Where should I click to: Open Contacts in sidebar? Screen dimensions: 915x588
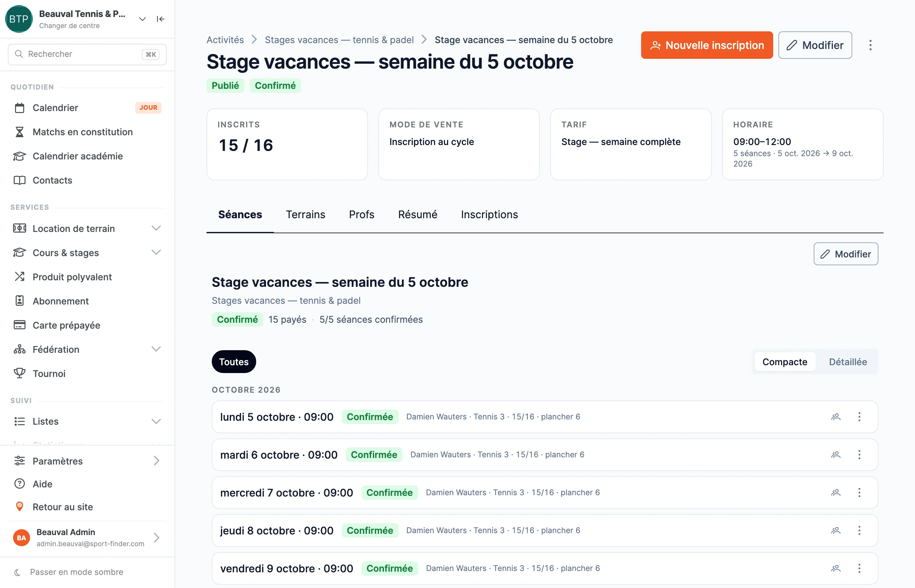[x=88, y=180]
